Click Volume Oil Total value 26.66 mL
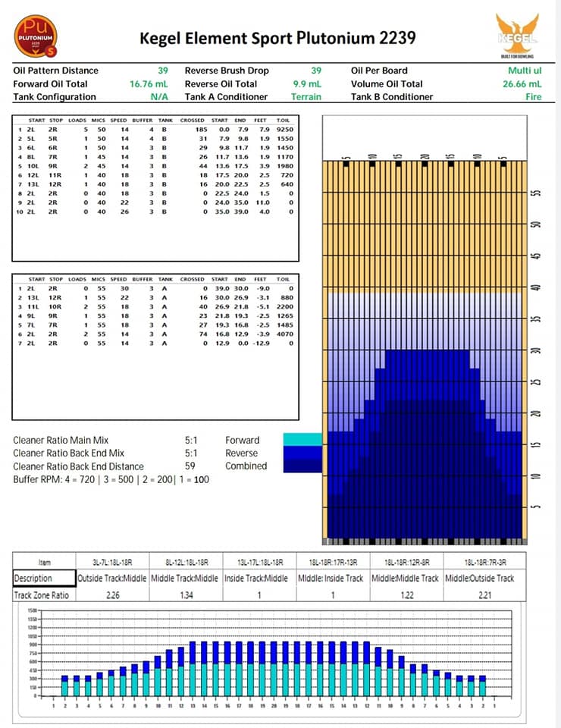 coord(522,84)
